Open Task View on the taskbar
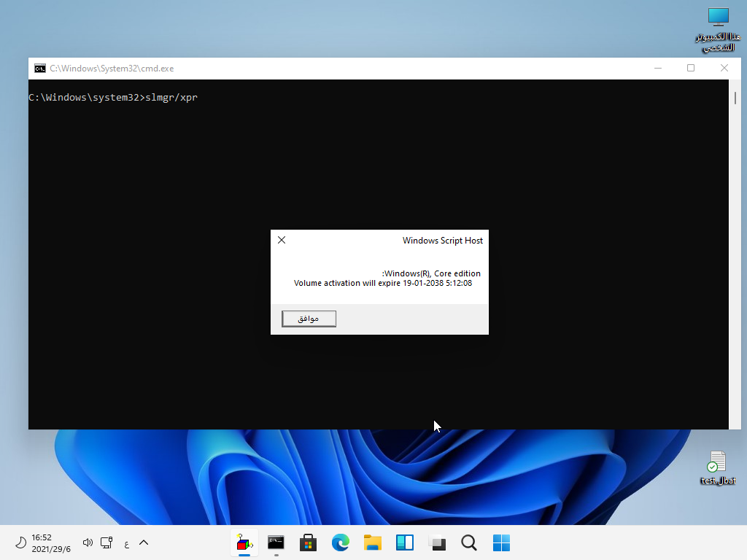Image resolution: width=747 pixels, height=560 pixels. [437, 542]
